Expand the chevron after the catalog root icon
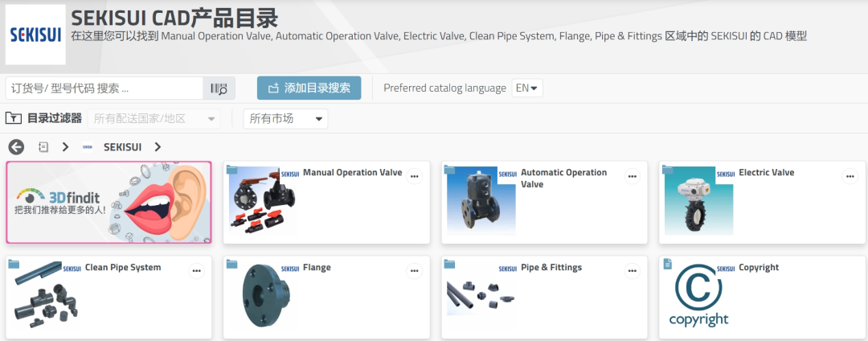 coord(65,146)
